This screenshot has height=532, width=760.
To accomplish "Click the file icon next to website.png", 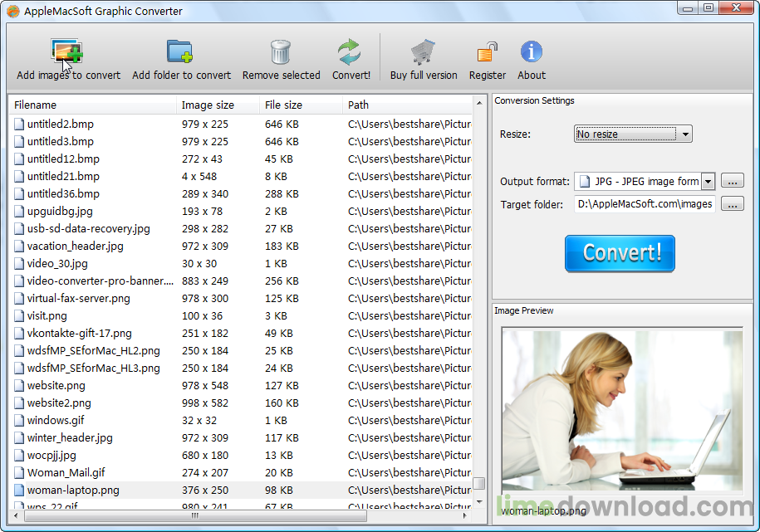I will click(19, 385).
